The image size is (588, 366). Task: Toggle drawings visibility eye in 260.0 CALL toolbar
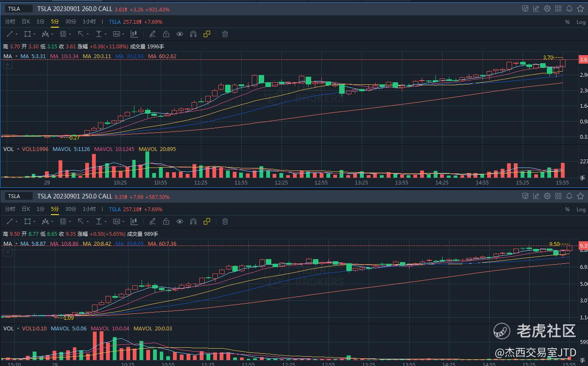180,34
